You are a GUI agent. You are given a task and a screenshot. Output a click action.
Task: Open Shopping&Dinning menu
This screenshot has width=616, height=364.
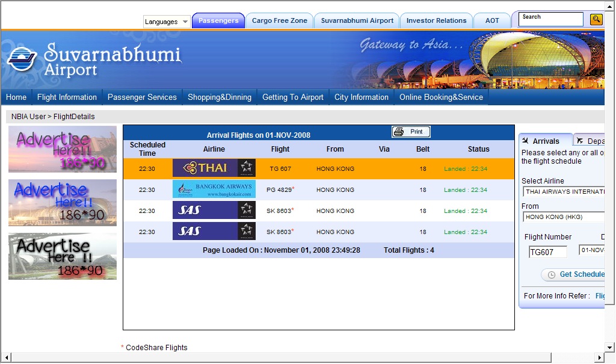(x=220, y=97)
